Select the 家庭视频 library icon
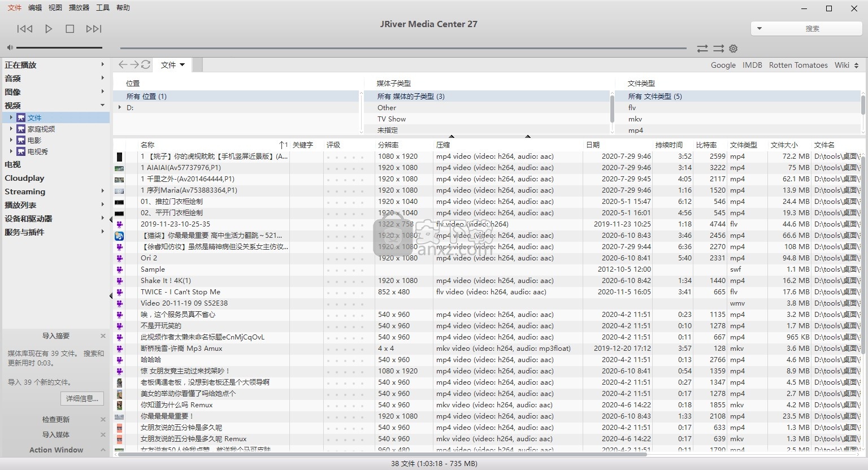 [x=21, y=129]
